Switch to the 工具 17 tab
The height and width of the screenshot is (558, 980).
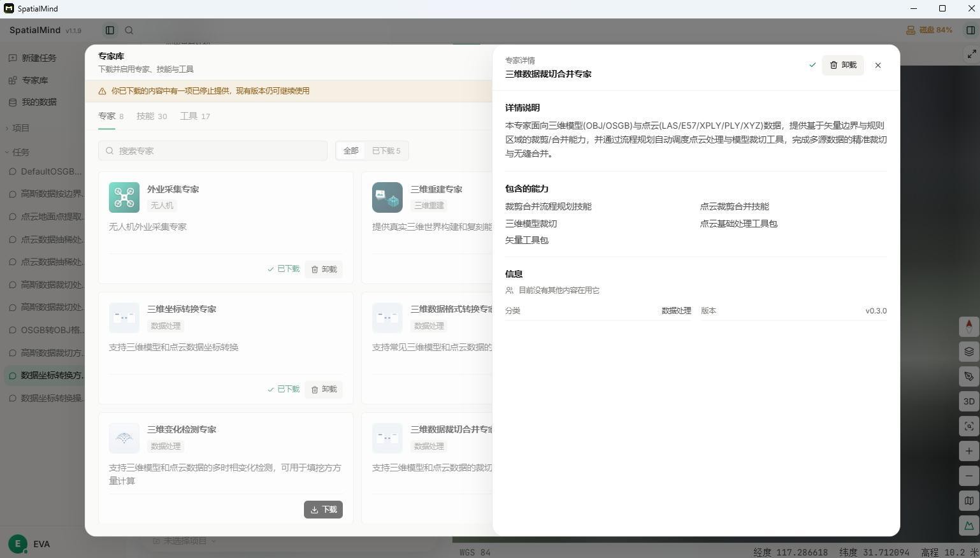[195, 116]
